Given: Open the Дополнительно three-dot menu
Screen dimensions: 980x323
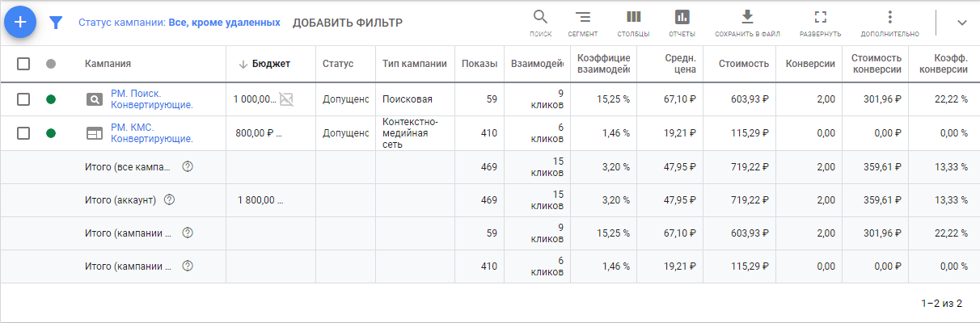Looking at the screenshot, I should 889,17.
